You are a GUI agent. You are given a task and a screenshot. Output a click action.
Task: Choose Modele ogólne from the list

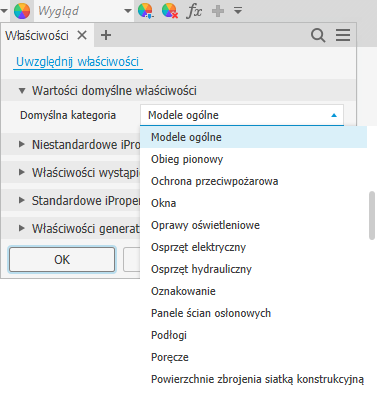tap(253, 137)
